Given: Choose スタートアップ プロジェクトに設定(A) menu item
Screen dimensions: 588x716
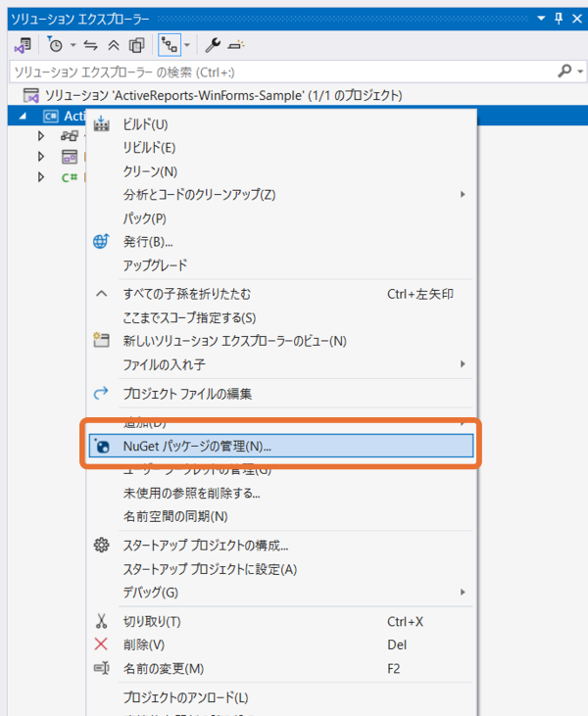Looking at the screenshot, I should click(x=281, y=569).
